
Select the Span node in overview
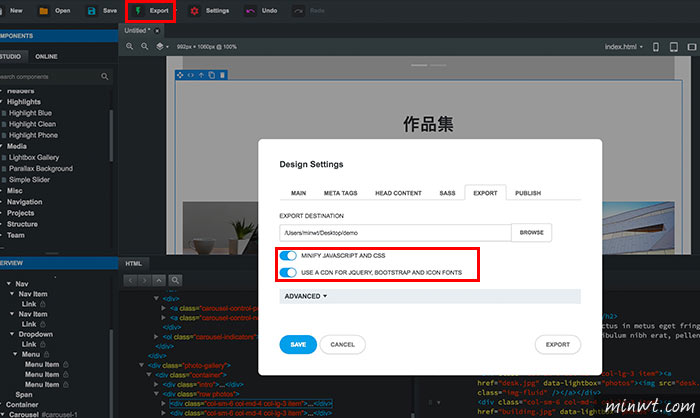click(x=24, y=395)
